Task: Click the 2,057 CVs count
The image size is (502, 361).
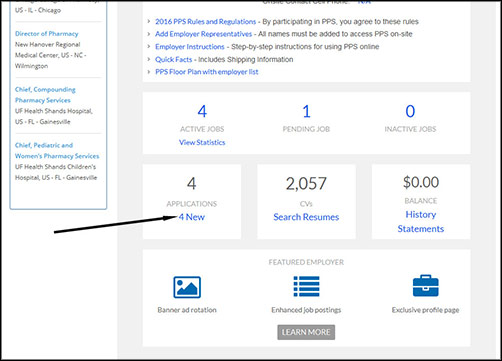Action: pyautogui.click(x=306, y=183)
